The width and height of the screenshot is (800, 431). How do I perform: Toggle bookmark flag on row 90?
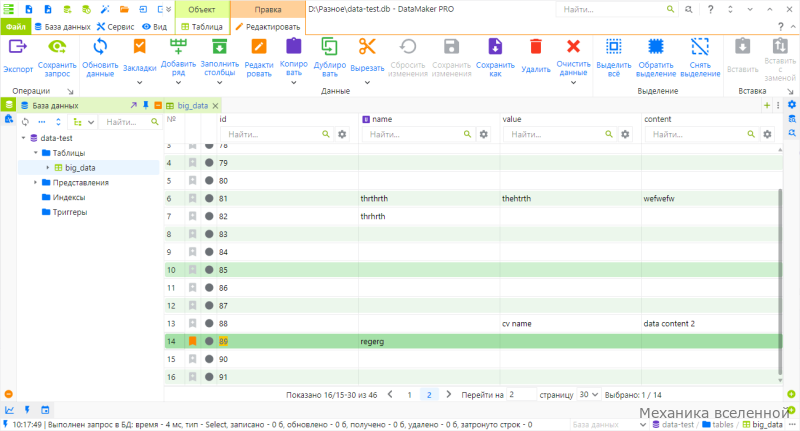192,359
